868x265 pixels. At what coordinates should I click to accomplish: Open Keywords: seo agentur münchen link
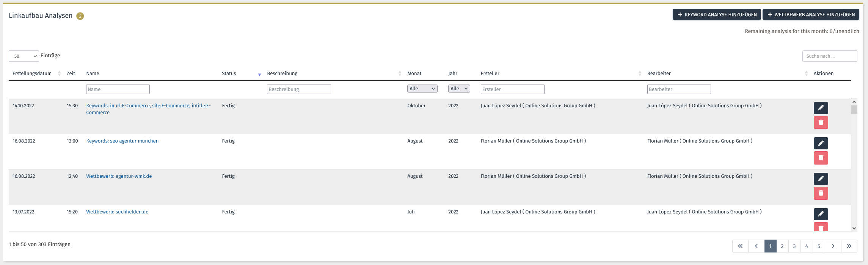click(122, 141)
